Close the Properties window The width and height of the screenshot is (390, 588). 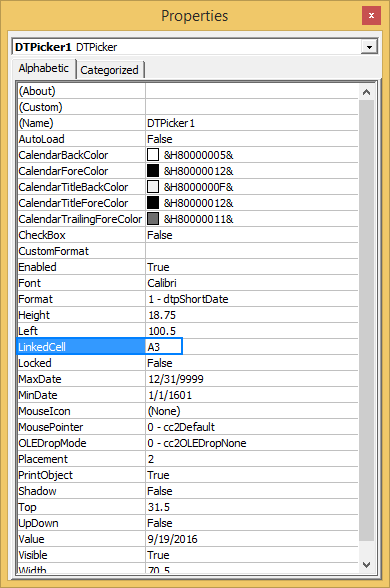371,16
